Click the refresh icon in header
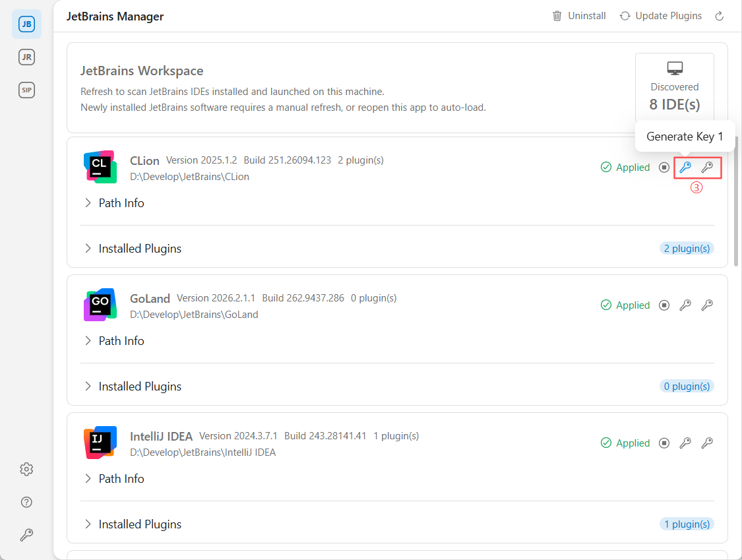This screenshot has width=742, height=560. pos(720,16)
